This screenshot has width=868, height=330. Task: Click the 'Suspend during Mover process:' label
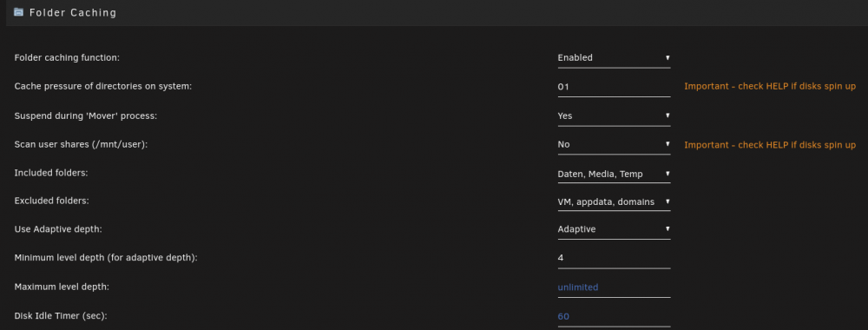(86, 115)
